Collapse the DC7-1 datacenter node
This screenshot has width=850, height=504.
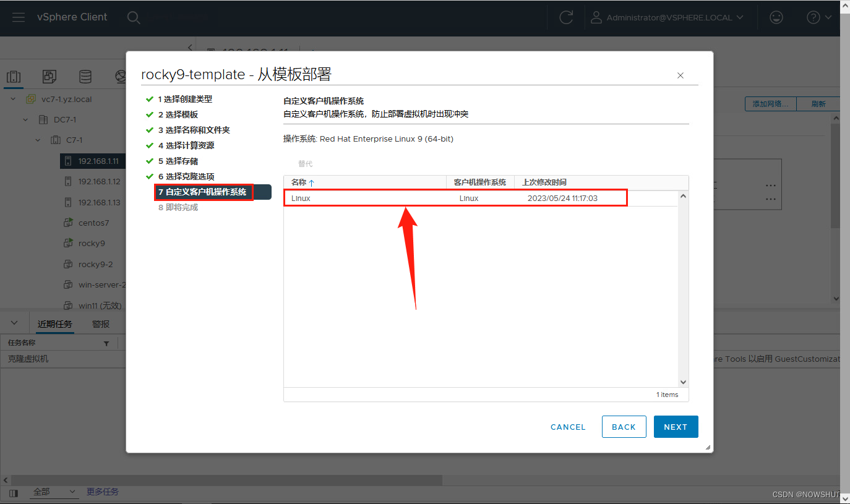25,119
